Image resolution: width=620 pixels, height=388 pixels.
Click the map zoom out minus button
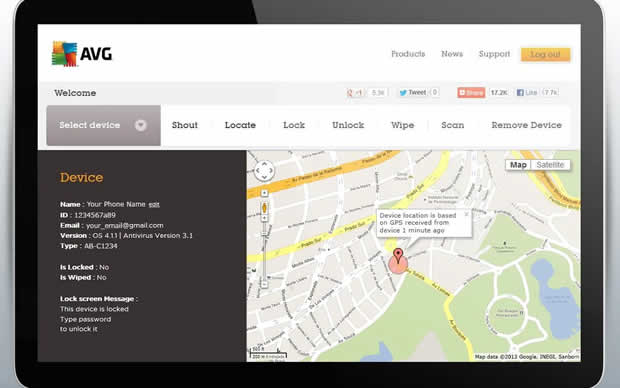point(264,284)
